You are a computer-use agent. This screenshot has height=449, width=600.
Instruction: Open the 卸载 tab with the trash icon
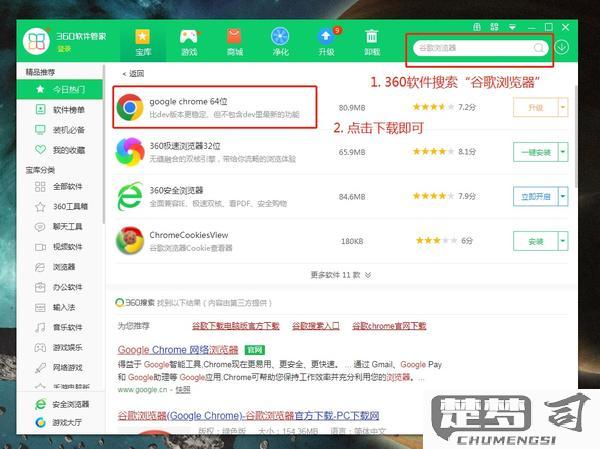click(372, 42)
